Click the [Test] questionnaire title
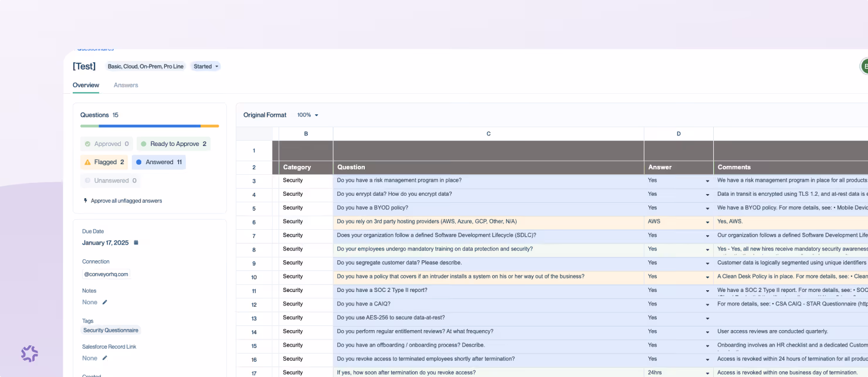Viewport: 868px width, 377px height. click(84, 66)
